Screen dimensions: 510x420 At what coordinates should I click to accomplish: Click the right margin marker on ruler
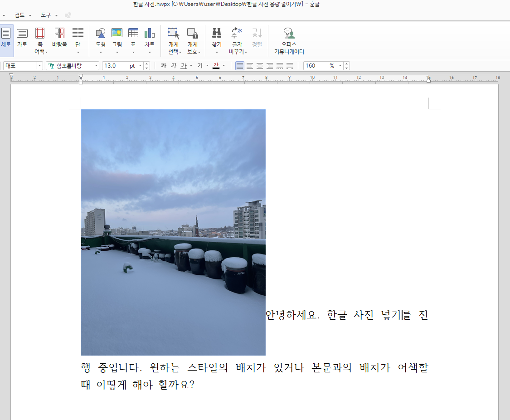[429, 80]
